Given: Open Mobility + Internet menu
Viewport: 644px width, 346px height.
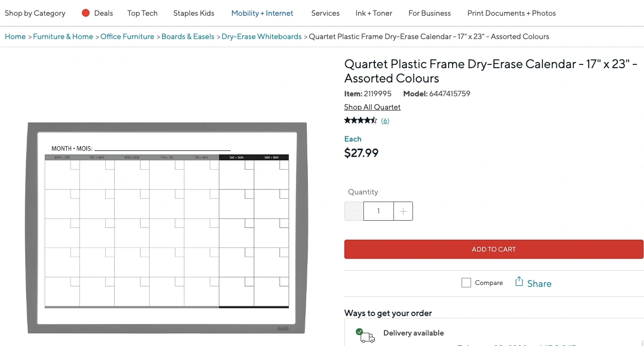Looking at the screenshot, I should 262,13.
